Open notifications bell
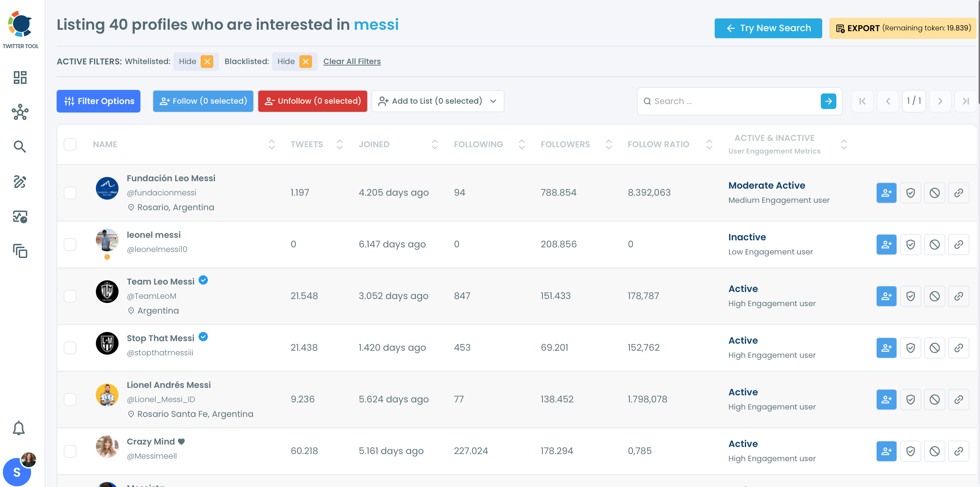 point(19,428)
